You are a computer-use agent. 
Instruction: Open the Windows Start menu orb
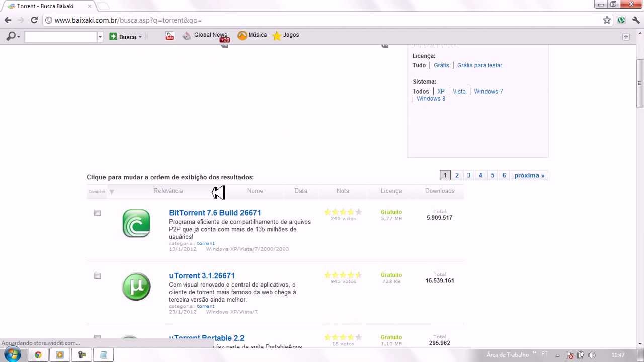12,354
